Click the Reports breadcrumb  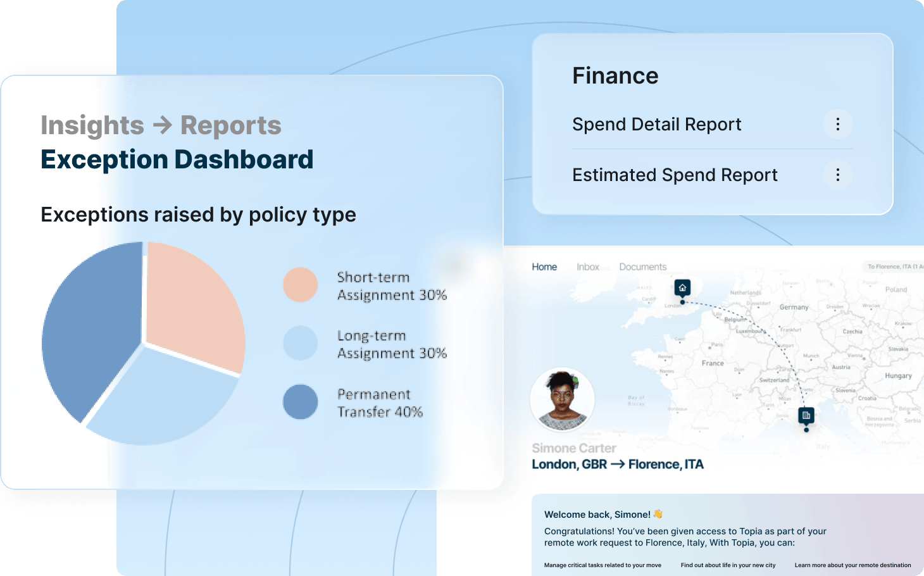pos(230,125)
